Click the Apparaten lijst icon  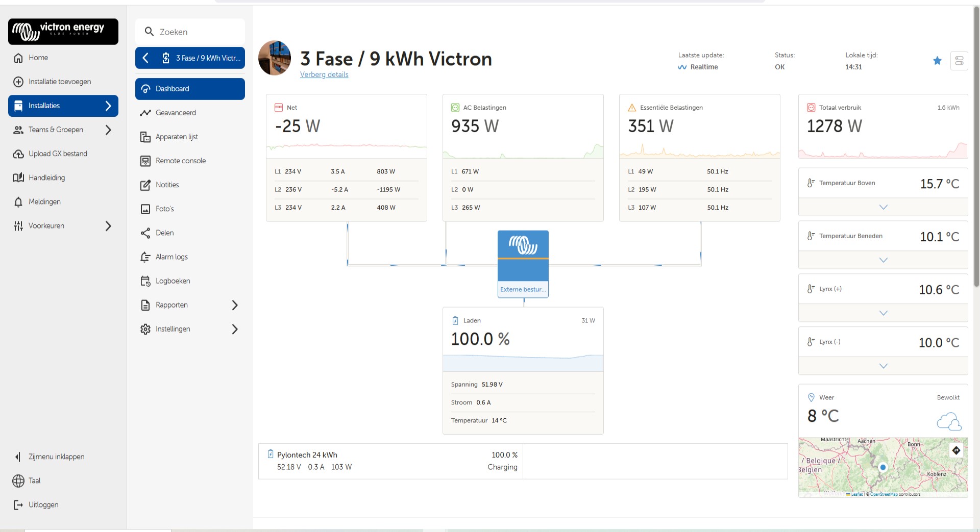click(145, 137)
